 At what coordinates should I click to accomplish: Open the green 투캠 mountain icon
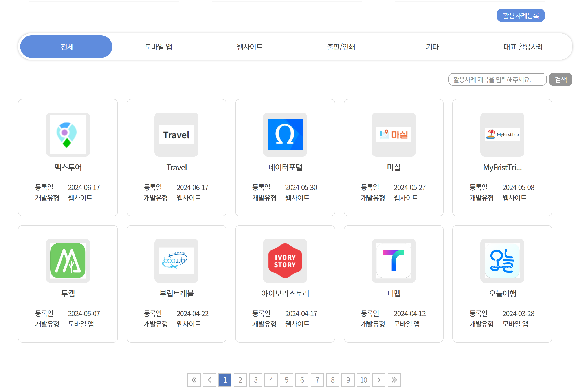pos(68,261)
